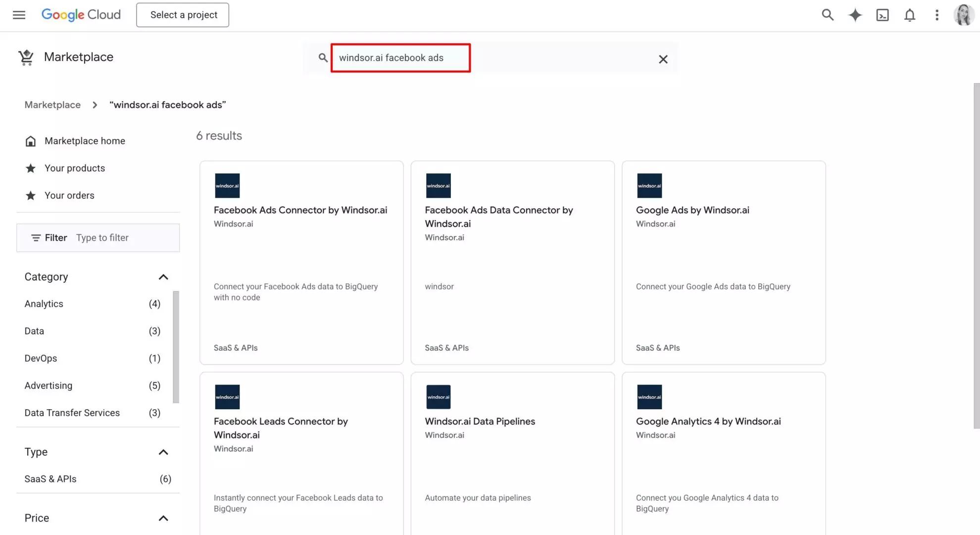Open the top bar search icon
The image size is (980, 535).
[x=828, y=15]
